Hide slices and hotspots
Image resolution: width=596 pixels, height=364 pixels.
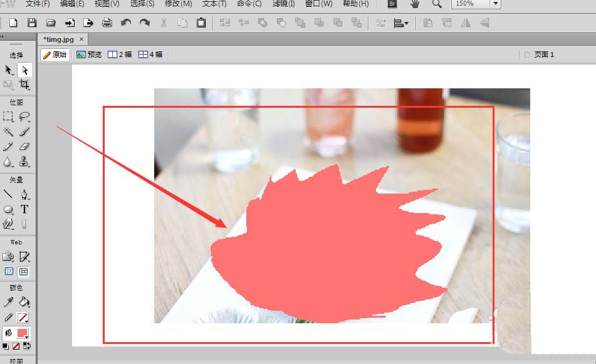9,272
